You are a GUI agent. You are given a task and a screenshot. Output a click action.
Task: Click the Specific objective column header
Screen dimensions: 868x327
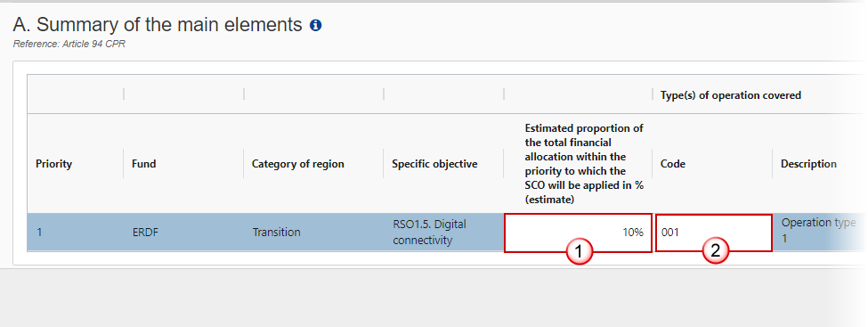tap(434, 164)
